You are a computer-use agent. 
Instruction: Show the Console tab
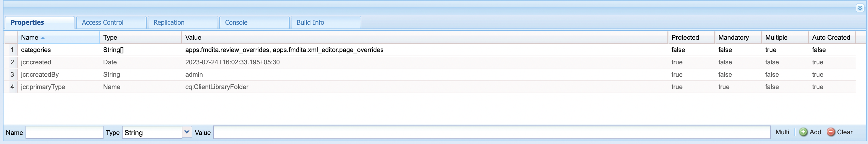236,23
